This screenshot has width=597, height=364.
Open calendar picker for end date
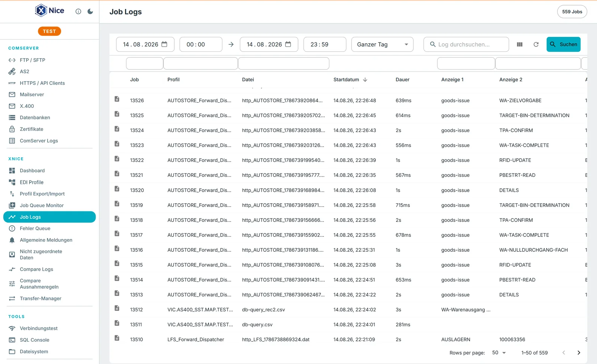click(288, 44)
